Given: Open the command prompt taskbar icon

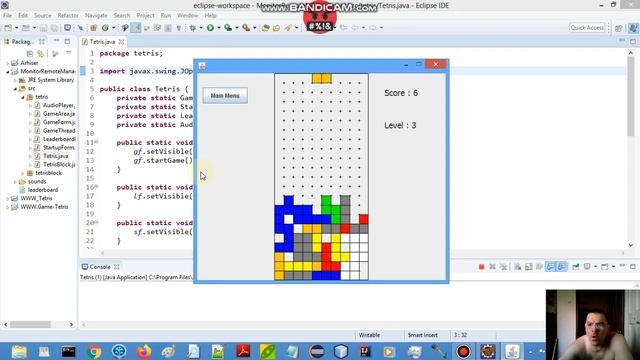Looking at the screenshot, I should 69,351.
